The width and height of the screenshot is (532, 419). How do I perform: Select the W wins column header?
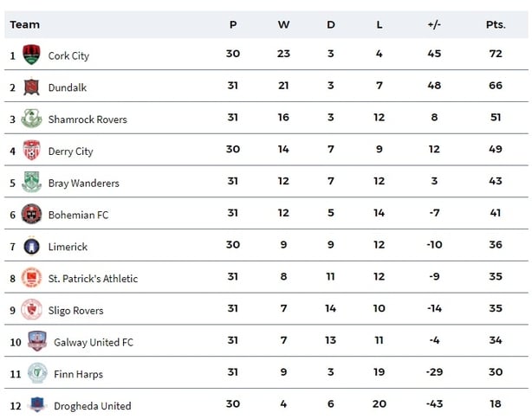(x=283, y=25)
